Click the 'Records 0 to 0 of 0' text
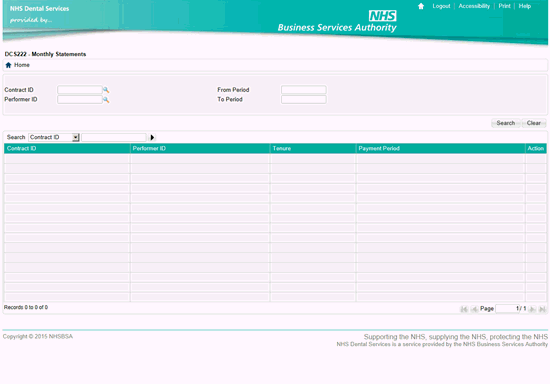 click(26, 307)
